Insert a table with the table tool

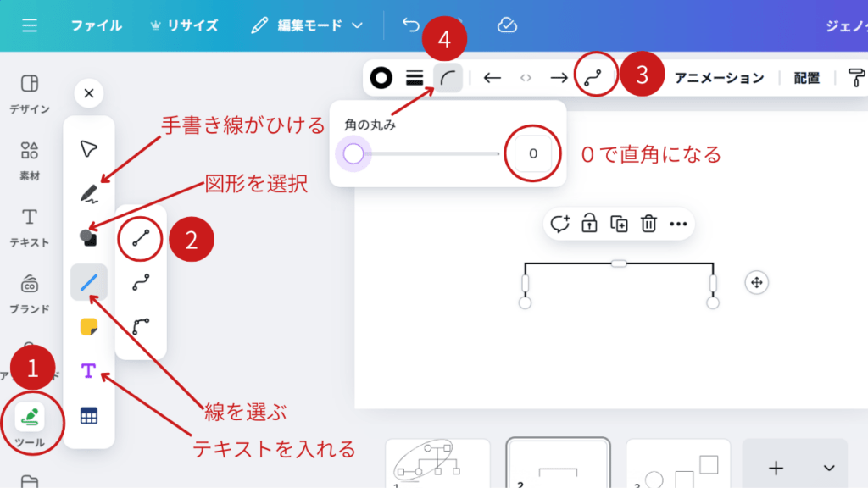(x=89, y=415)
